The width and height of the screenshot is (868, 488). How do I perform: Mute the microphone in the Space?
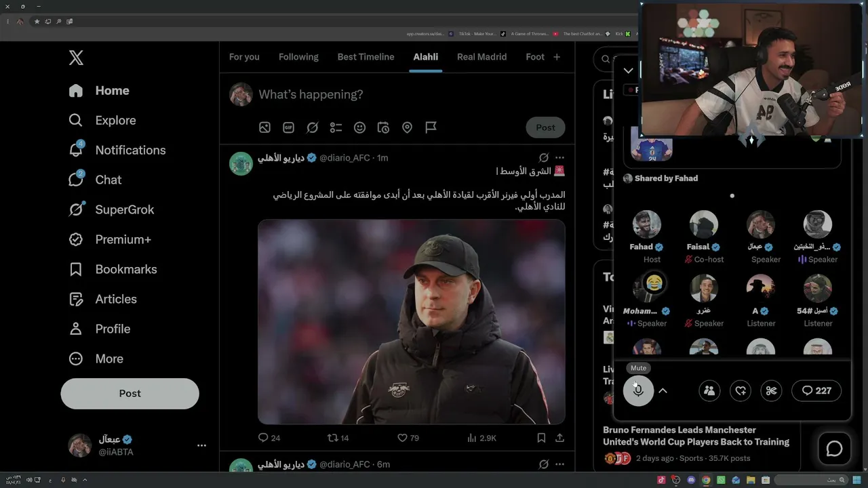(x=638, y=390)
